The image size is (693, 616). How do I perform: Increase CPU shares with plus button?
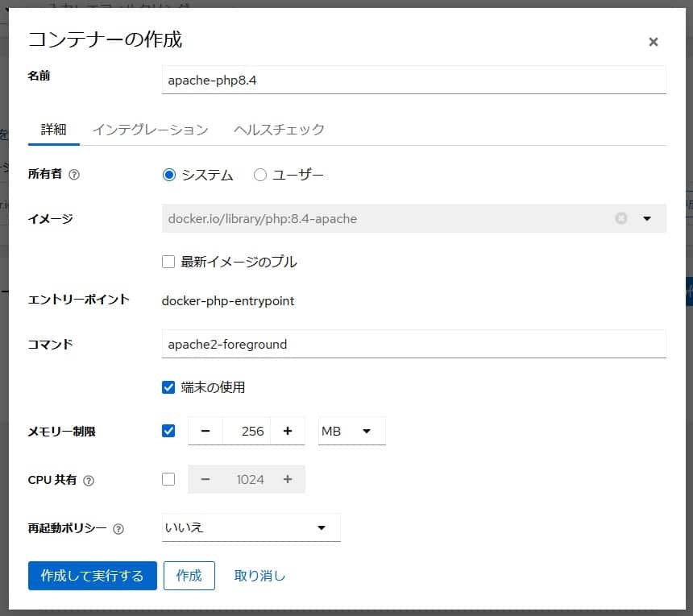tap(288, 479)
